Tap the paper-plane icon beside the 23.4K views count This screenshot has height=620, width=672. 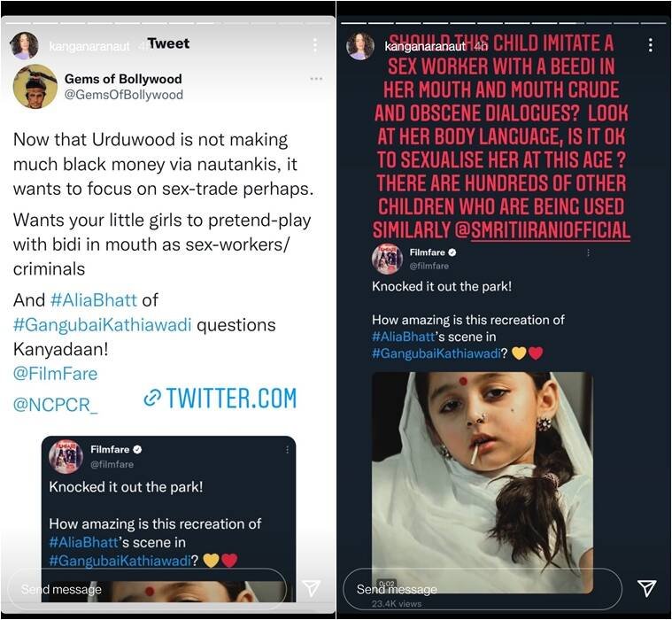pyautogui.click(x=647, y=588)
